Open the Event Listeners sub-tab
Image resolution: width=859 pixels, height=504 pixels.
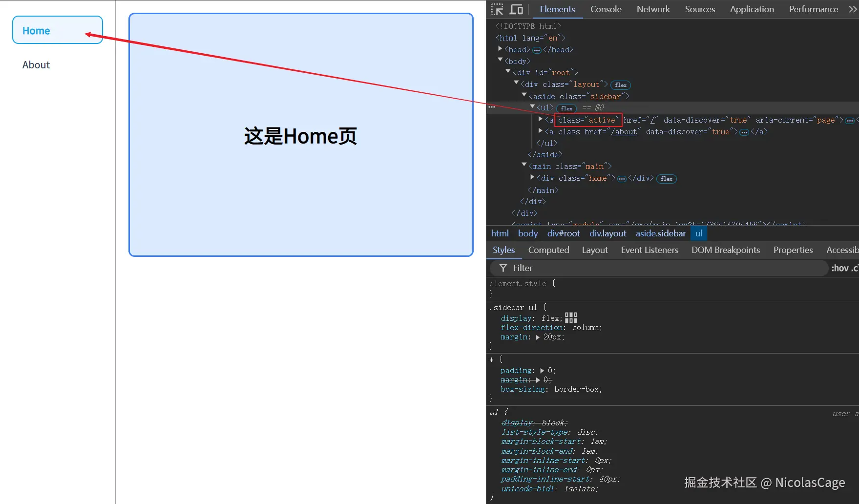tap(649, 250)
